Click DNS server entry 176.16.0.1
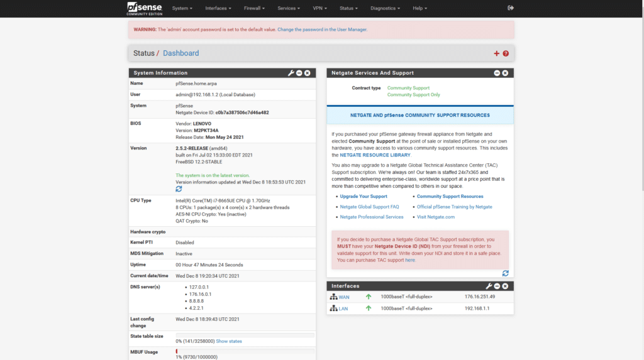The width and height of the screenshot is (644, 360). 200,294
